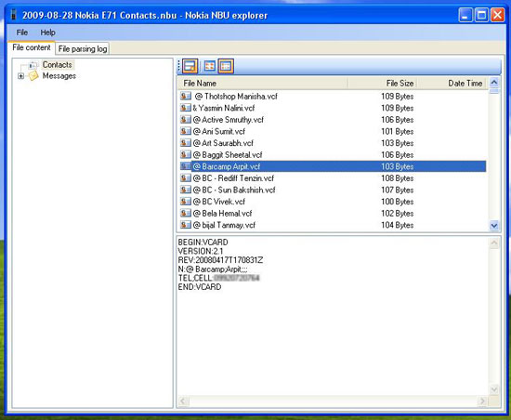The height and width of the screenshot is (420, 511).
Task: Select file & Yasmin Nalini.vcf
Action: (x=224, y=108)
